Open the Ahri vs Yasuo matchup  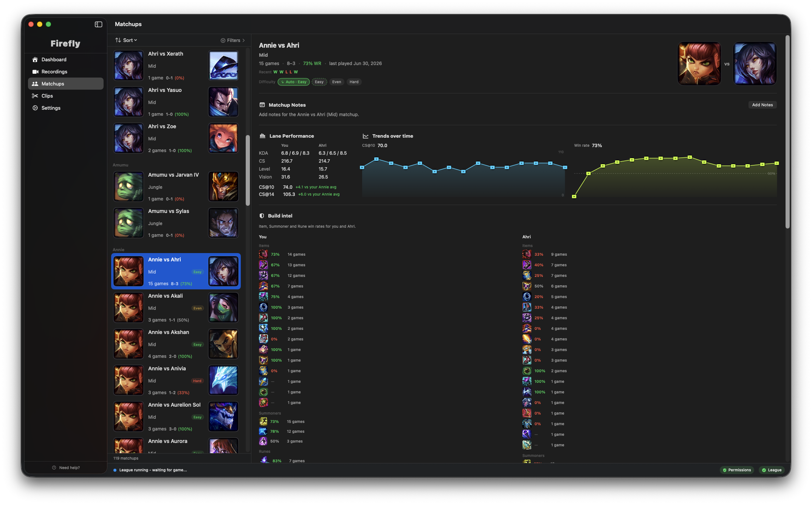tap(176, 102)
